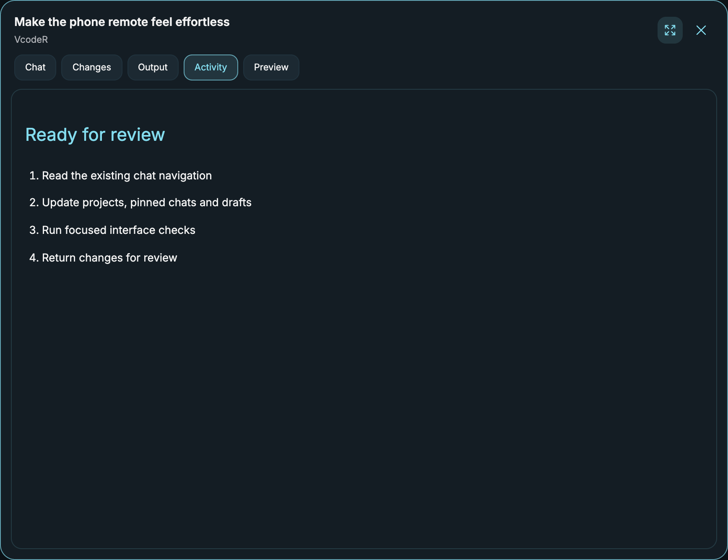The width and height of the screenshot is (728, 560).
Task: Select "Read the existing chat navigation" step
Action: [127, 176]
